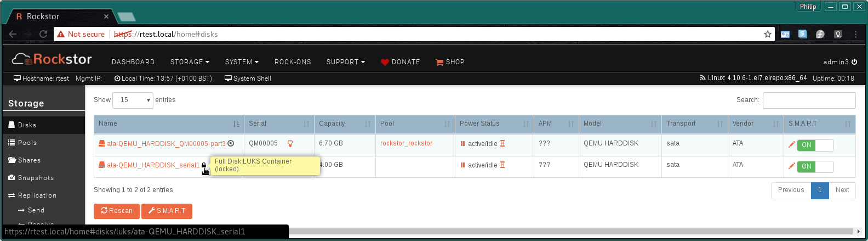Click the power logout icon next to admin3
Image resolution: width=868 pixels, height=241 pixels.
click(854, 62)
